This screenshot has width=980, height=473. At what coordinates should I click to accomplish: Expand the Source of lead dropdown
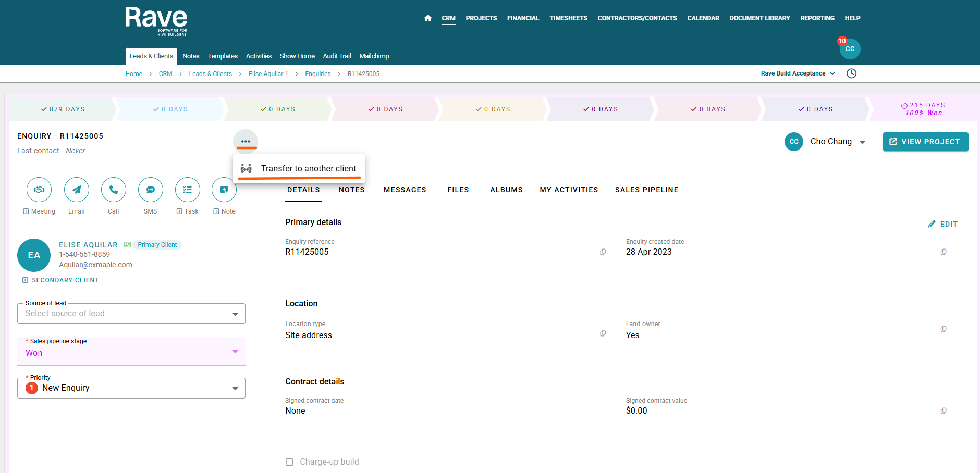[x=131, y=314]
